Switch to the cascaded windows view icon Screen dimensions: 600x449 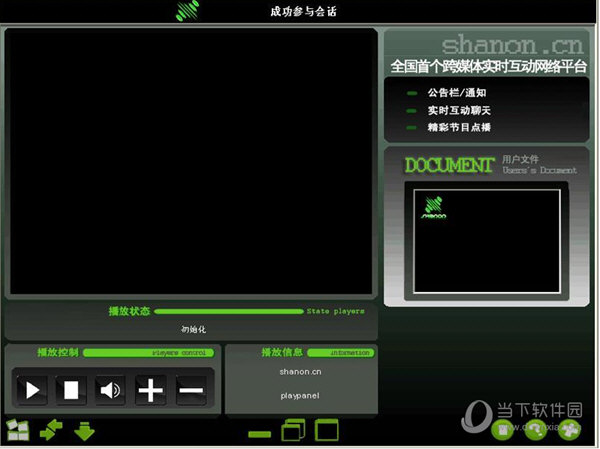293,430
